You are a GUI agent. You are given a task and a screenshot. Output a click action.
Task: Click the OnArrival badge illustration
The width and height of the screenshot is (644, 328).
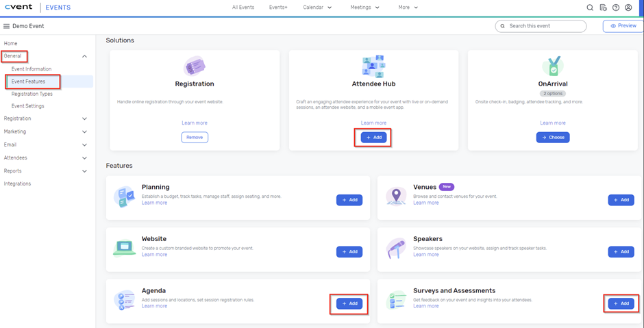pos(553,66)
